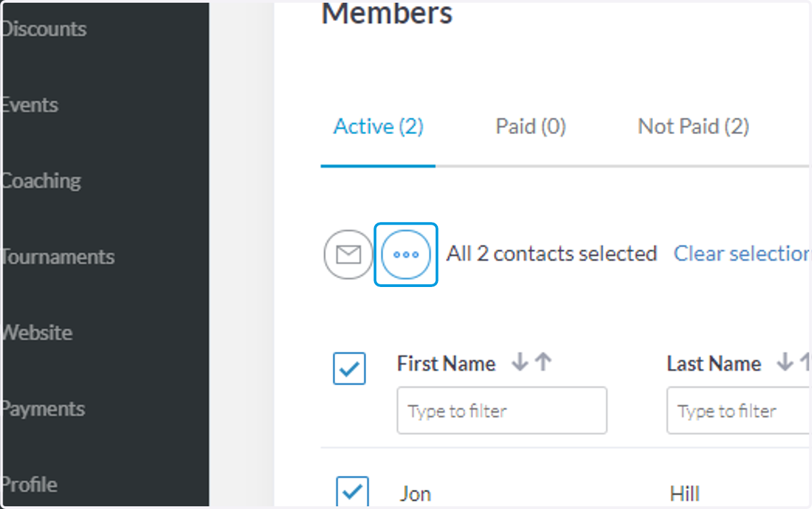Focus the First Name filter field
Screen dimensions: 812x509
click(502, 410)
